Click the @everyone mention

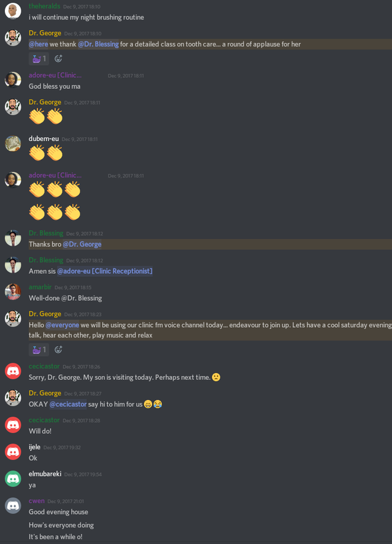[x=62, y=325]
